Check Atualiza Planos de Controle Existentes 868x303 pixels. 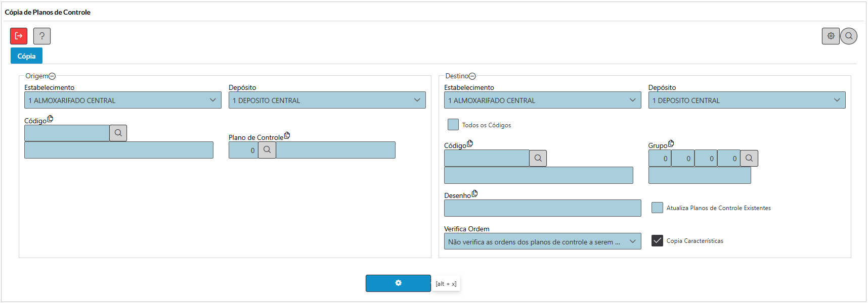[657, 208]
